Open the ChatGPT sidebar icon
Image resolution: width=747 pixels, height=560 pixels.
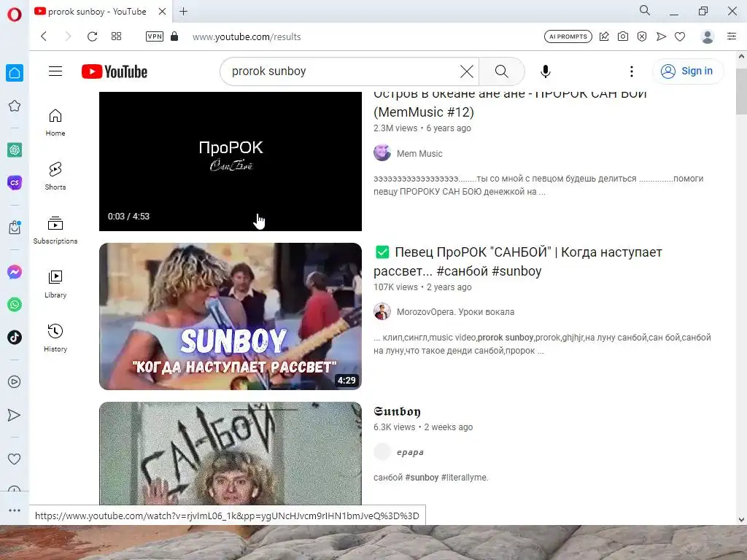tap(15, 150)
